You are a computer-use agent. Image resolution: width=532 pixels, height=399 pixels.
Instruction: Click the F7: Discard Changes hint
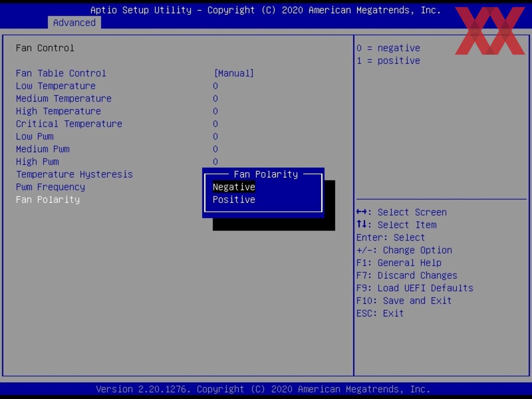tap(407, 275)
